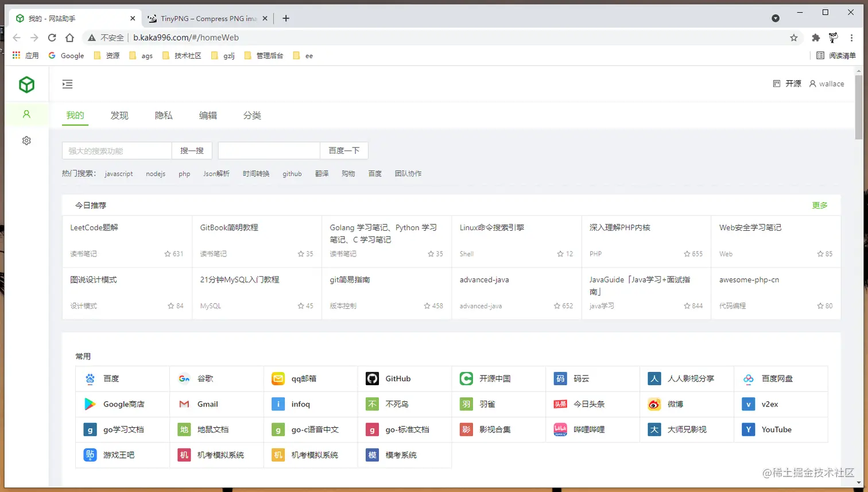Viewport: 868px width, 492px height.
Task: Open the 阅读清单 reading list
Action: pyautogui.click(x=836, y=56)
